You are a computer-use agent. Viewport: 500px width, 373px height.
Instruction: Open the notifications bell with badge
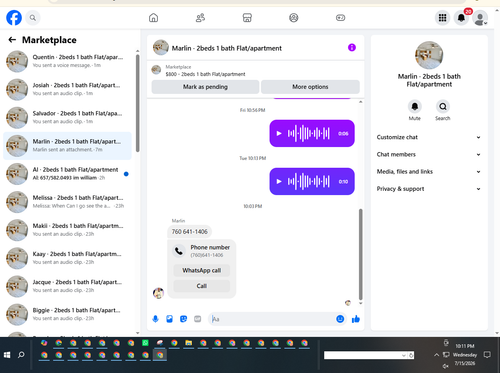(461, 18)
